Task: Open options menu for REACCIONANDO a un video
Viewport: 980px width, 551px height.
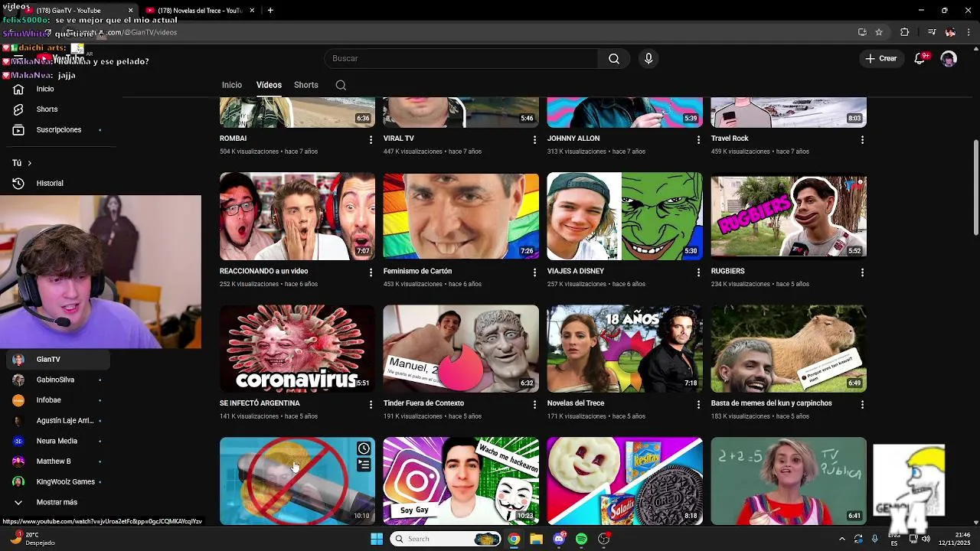Action: coord(371,272)
